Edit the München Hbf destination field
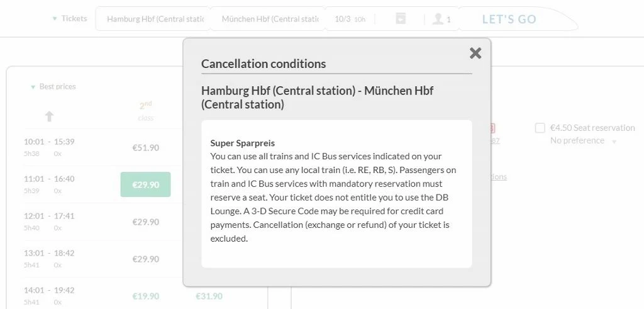This screenshot has height=309, width=644. pyautogui.click(x=270, y=19)
